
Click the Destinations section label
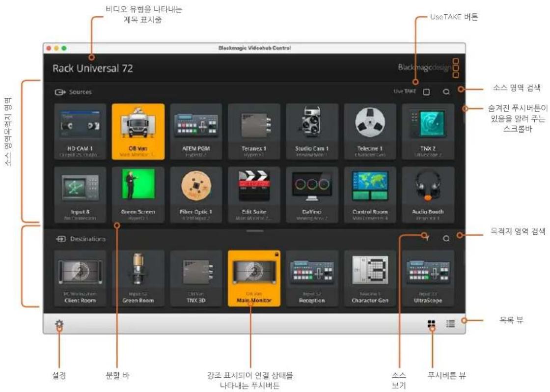[88, 239]
